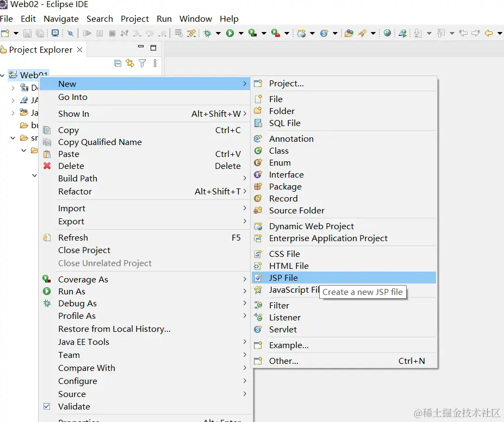Toggle the Validate checkbox menu item
The width and height of the screenshot is (504, 422).
point(47,406)
